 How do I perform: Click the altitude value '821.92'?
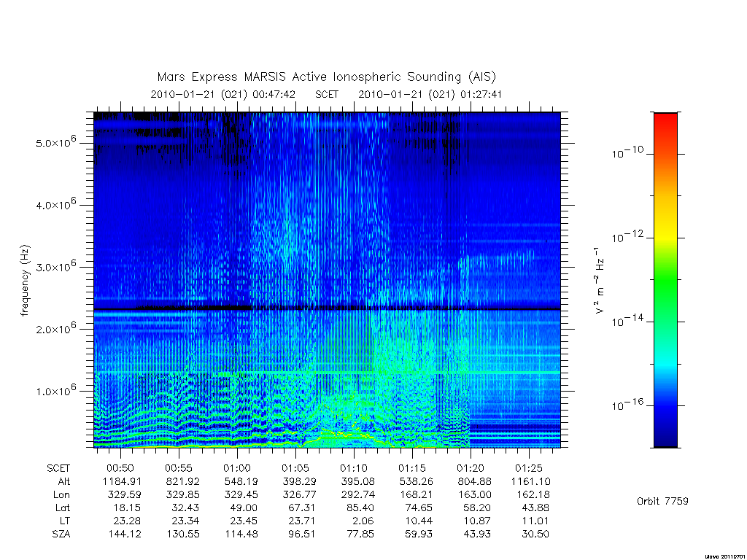(x=183, y=481)
